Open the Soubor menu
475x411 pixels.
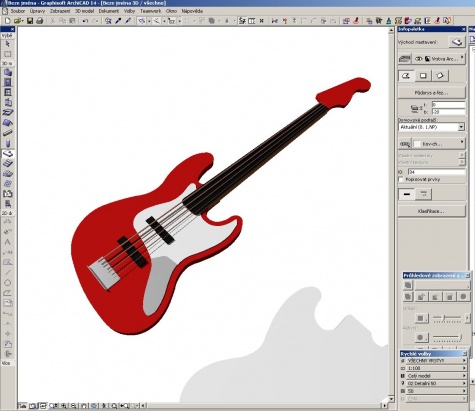18,11
